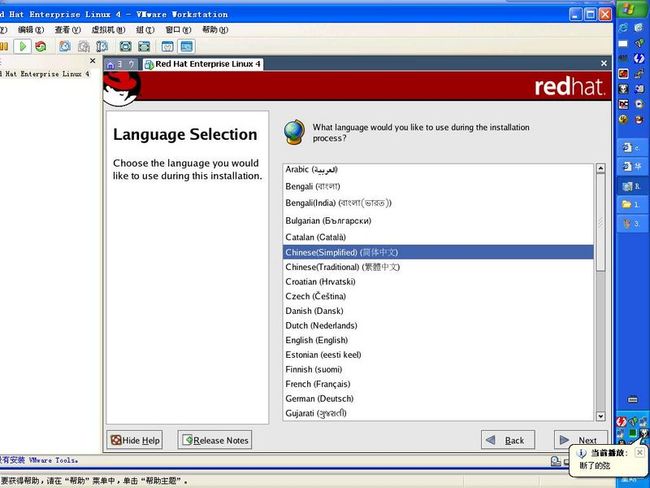
Task: Select Chinese(Traditional) language row
Action: point(439,267)
